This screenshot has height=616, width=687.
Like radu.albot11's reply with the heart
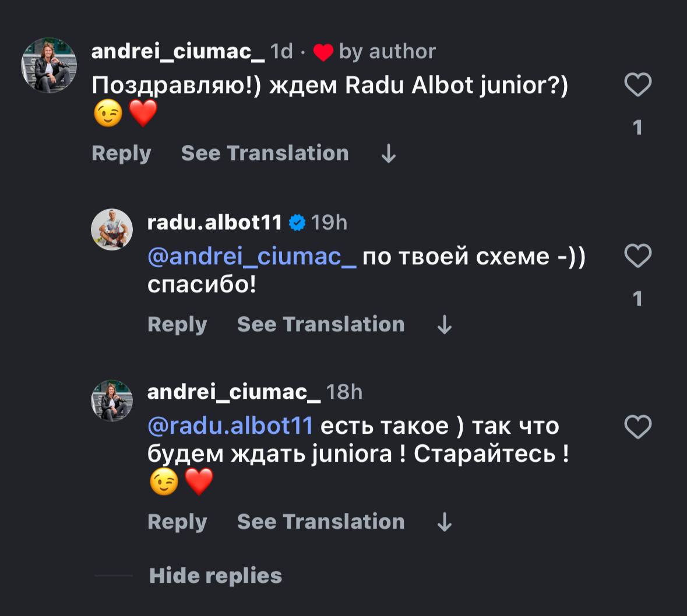coord(637,256)
